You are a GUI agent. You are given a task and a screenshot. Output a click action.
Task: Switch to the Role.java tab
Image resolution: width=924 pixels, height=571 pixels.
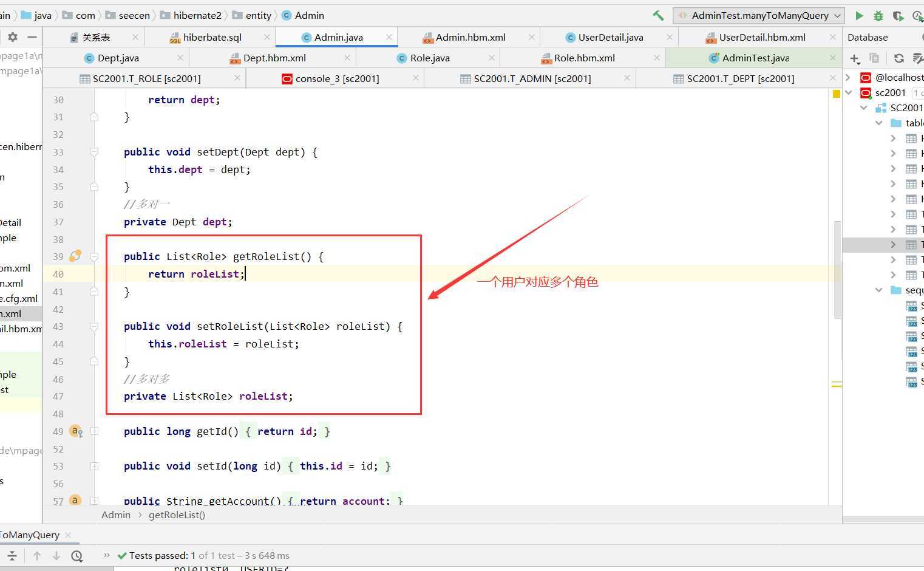pyautogui.click(x=429, y=58)
